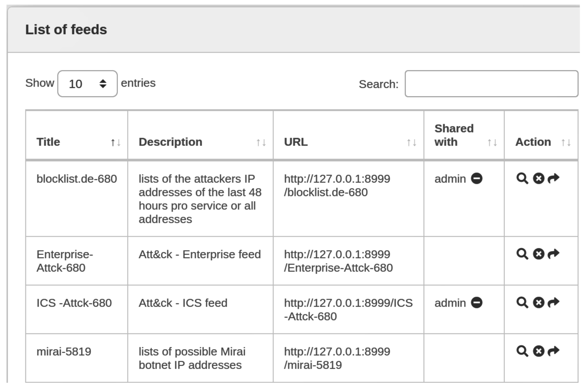Remove admin share from blocklist.de-680 feed
Image resolution: width=585 pixels, height=392 pixels.
coord(476,179)
